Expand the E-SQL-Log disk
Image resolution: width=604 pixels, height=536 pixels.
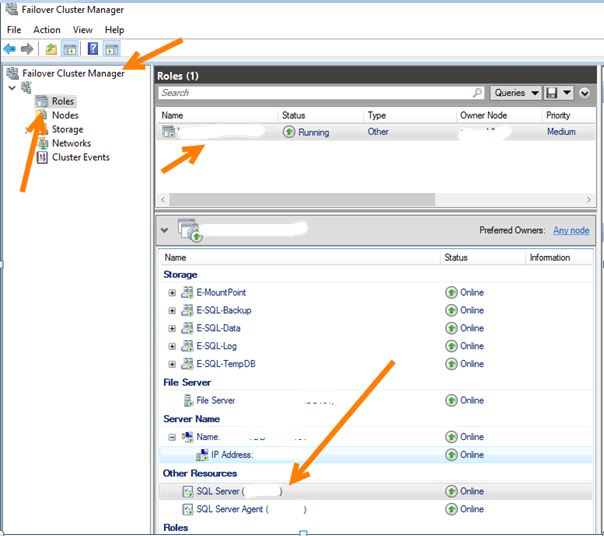pos(172,346)
